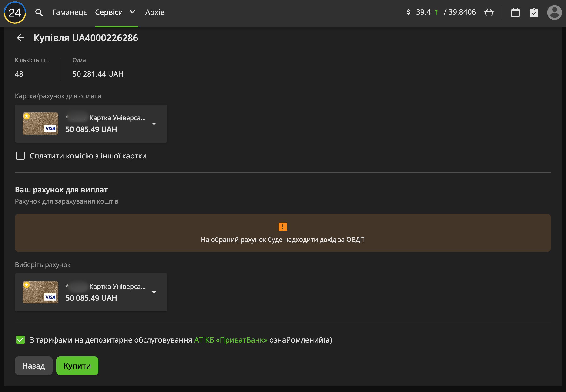This screenshot has width=566, height=392.
Task: Open the checklist tasks icon
Action: click(534, 13)
